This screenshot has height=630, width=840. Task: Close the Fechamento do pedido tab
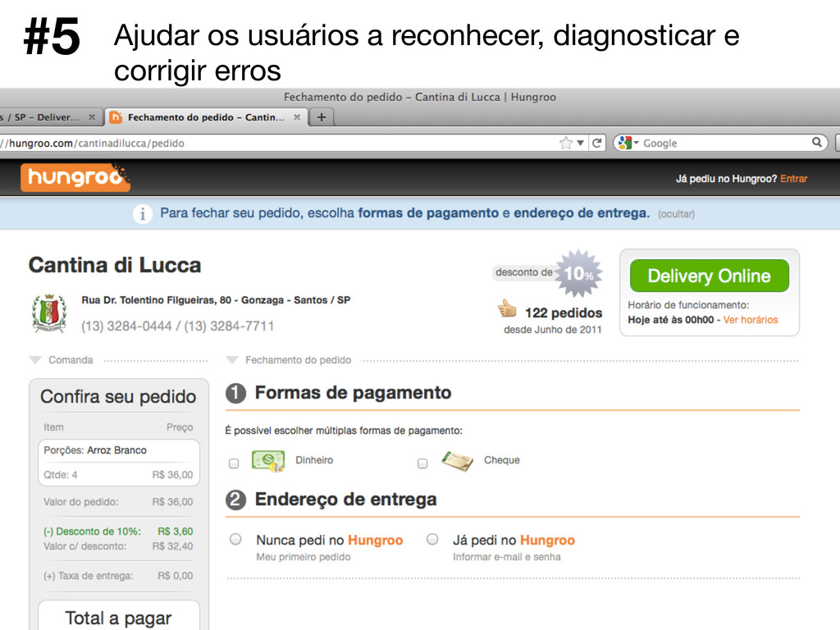point(297,116)
